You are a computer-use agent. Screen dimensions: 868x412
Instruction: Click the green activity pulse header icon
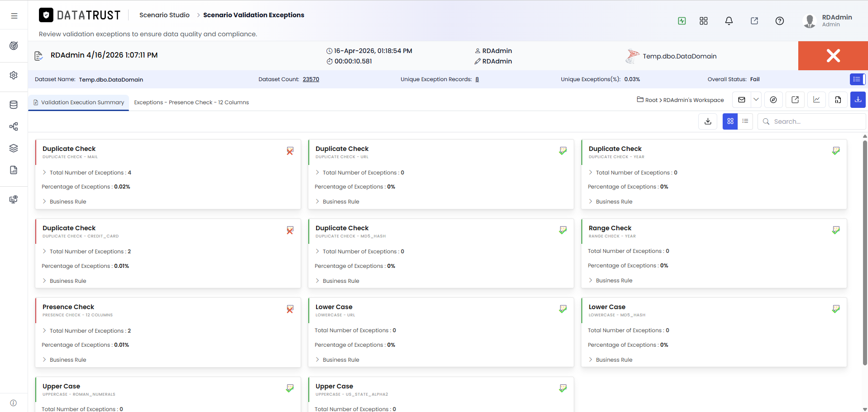click(x=682, y=21)
